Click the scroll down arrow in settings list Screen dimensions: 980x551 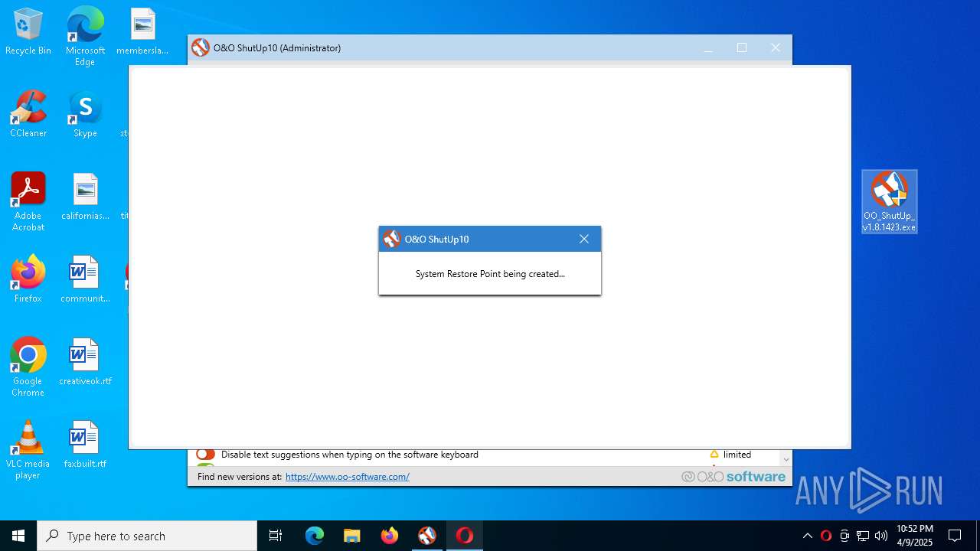(x=786, y=459)
